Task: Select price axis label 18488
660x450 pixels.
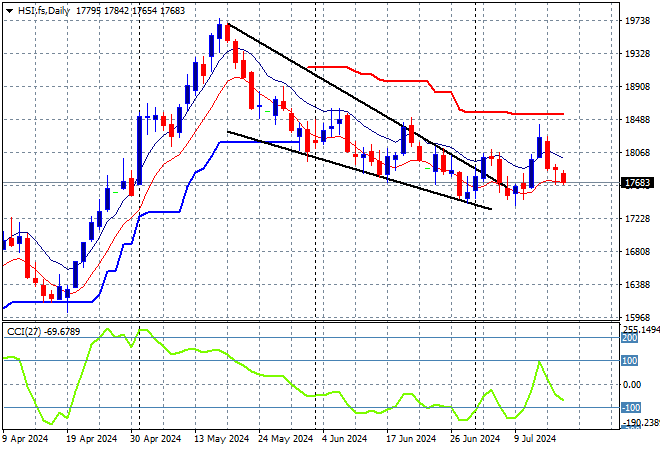Action: (638, 120)
